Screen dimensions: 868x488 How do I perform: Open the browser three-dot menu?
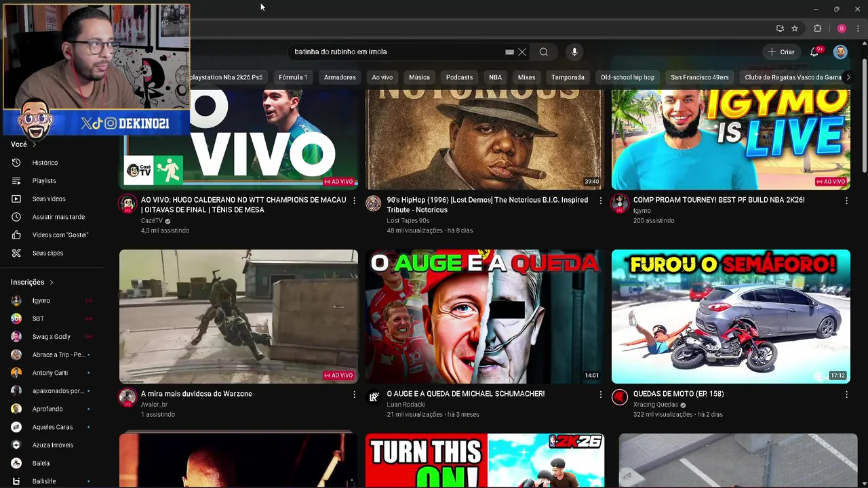click(858, 28)
